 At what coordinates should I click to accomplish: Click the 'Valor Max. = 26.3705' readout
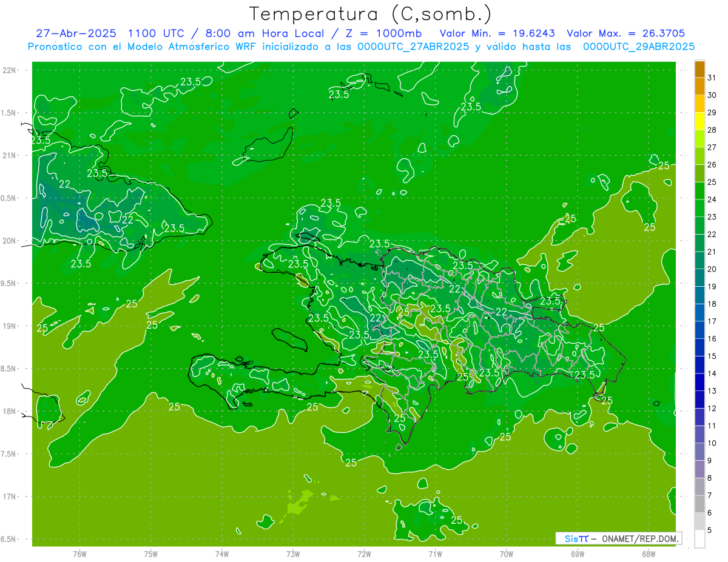pos(625,33)
